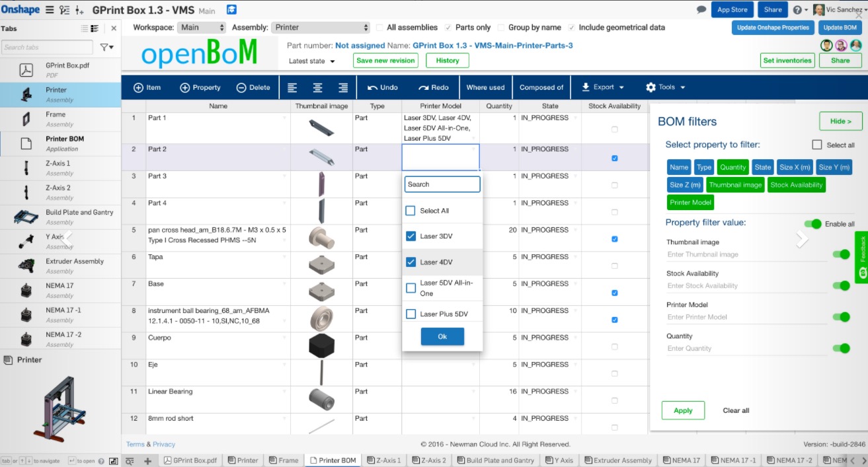Click the tabs detailed list view icon
This screenshot has height=467, width=868.
(95, 28)
